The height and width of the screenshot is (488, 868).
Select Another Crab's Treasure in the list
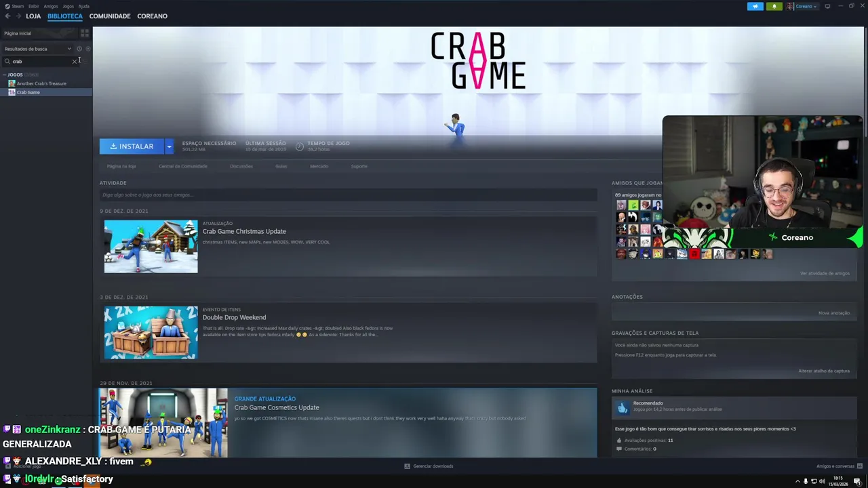tap(41, 83)
